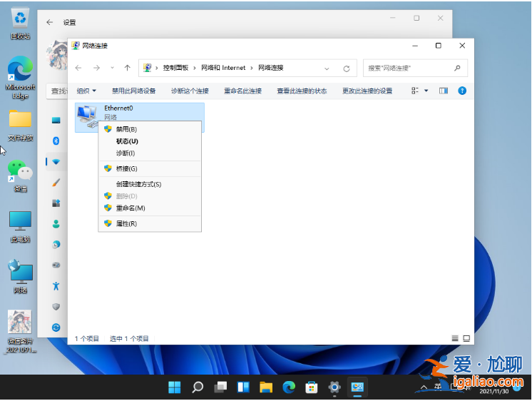Toggle the preview pane icon
Screen dimensions: 532x401
444,91
